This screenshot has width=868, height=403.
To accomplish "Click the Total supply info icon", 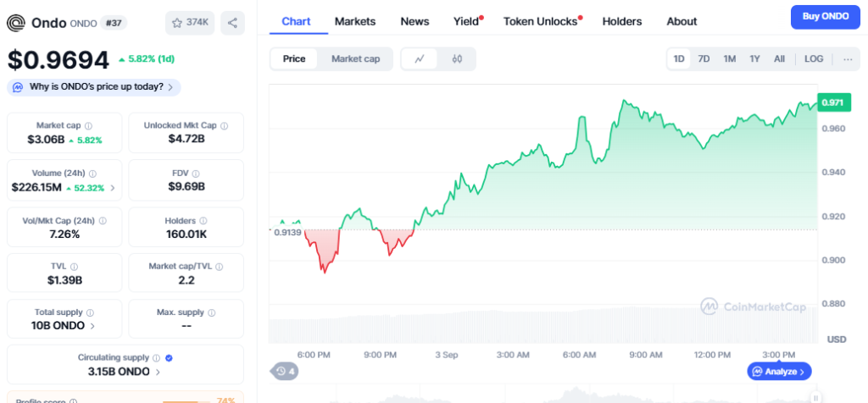I will [x=90, y=312].
